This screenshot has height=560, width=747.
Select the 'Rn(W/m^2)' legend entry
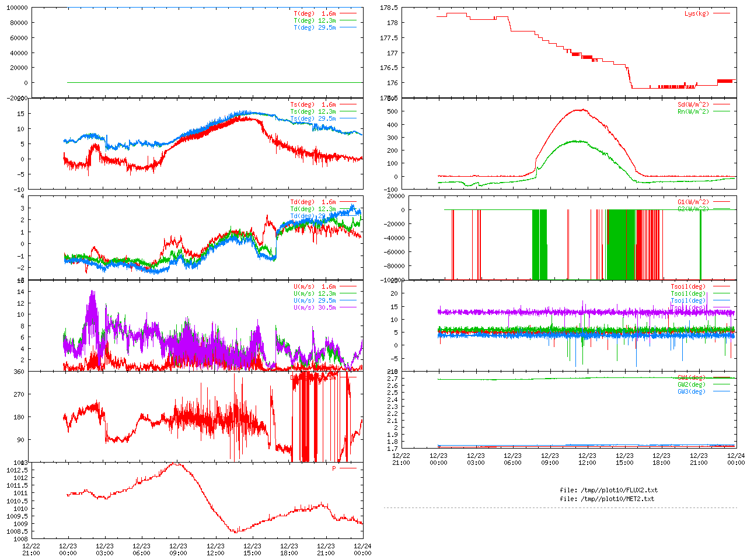[x=693, y=112]
